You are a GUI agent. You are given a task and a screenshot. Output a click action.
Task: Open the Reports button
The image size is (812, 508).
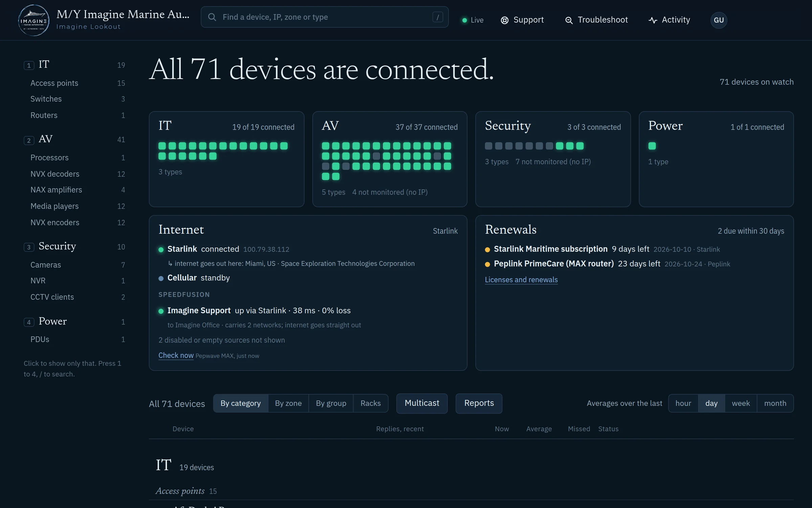(479, 403)
